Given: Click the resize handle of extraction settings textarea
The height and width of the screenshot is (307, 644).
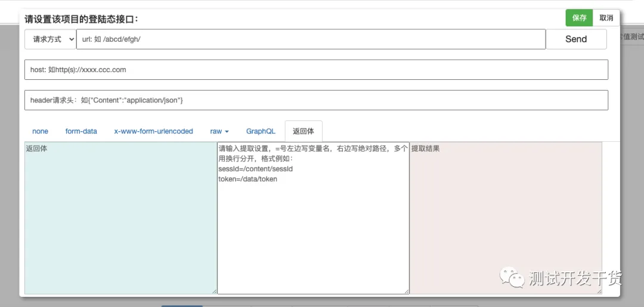Looking at the screenshot, I should [407, 292].
